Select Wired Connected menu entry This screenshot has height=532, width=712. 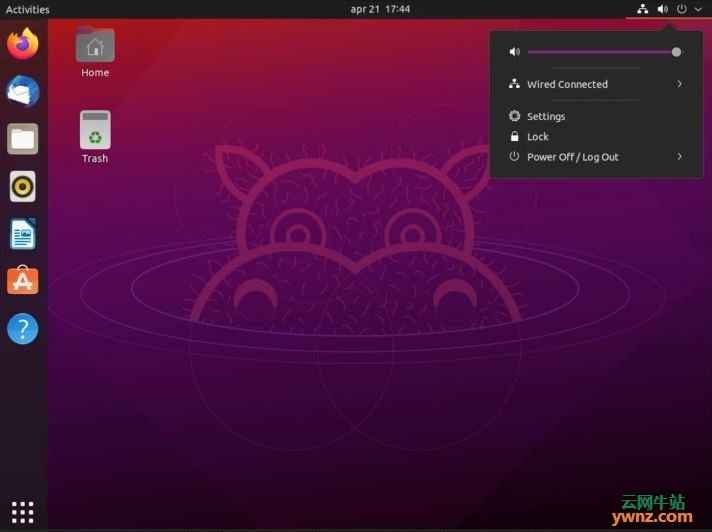(x=596, y=84)
